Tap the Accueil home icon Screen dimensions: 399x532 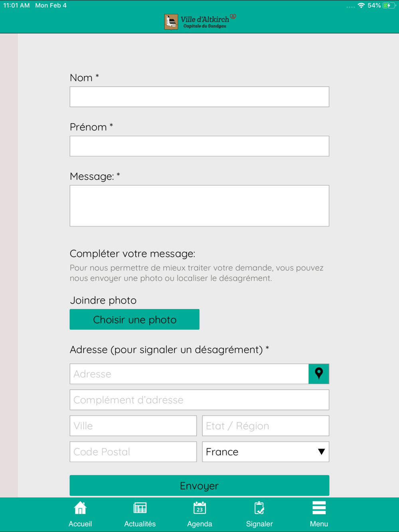tap(80, 508)
